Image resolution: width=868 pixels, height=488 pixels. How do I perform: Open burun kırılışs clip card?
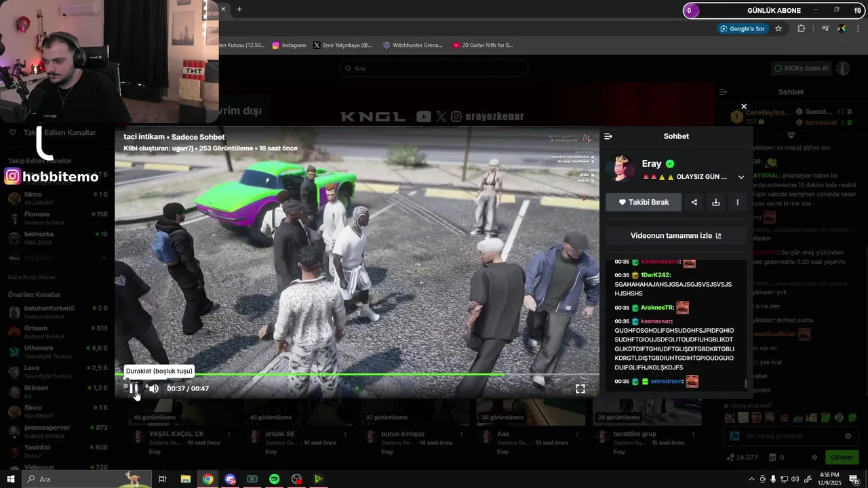(x=403, y=434)
